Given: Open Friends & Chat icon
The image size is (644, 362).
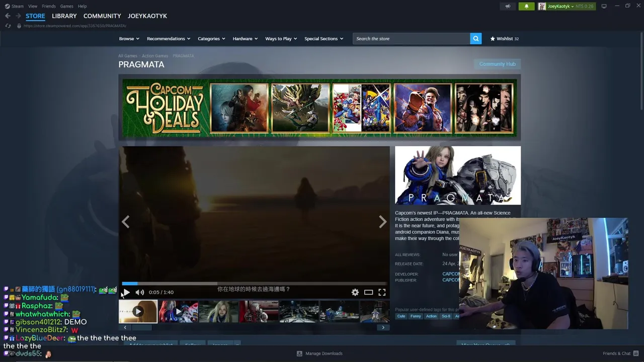Looking at the screenshot, I should point(636,353).
